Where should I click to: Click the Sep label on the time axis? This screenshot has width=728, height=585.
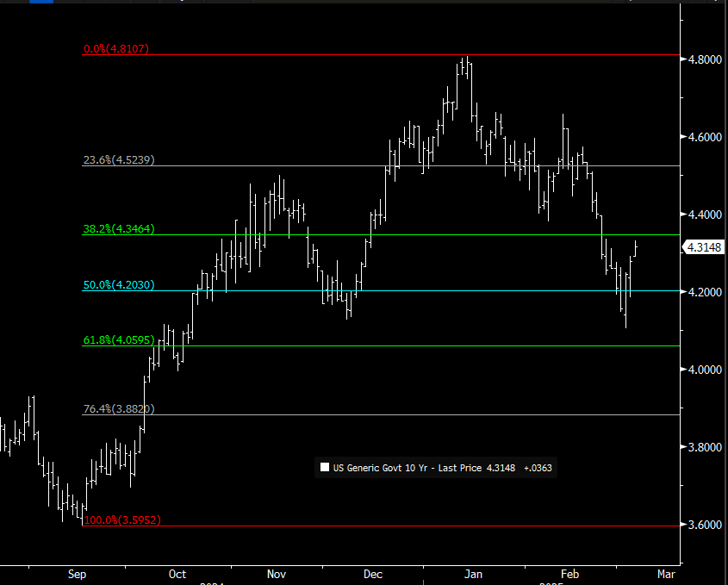[77, 573]
